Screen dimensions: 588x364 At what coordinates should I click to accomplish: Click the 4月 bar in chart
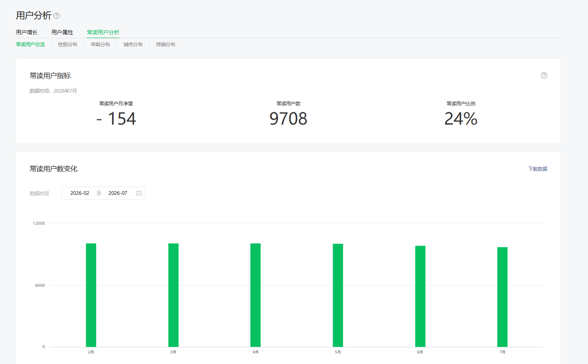(x=255, y=295)
